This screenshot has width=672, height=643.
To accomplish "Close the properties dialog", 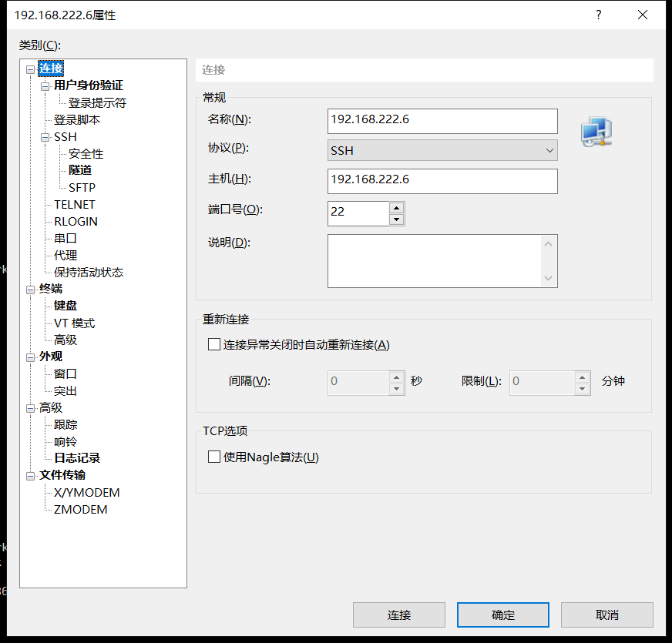I will pos(643,15).
